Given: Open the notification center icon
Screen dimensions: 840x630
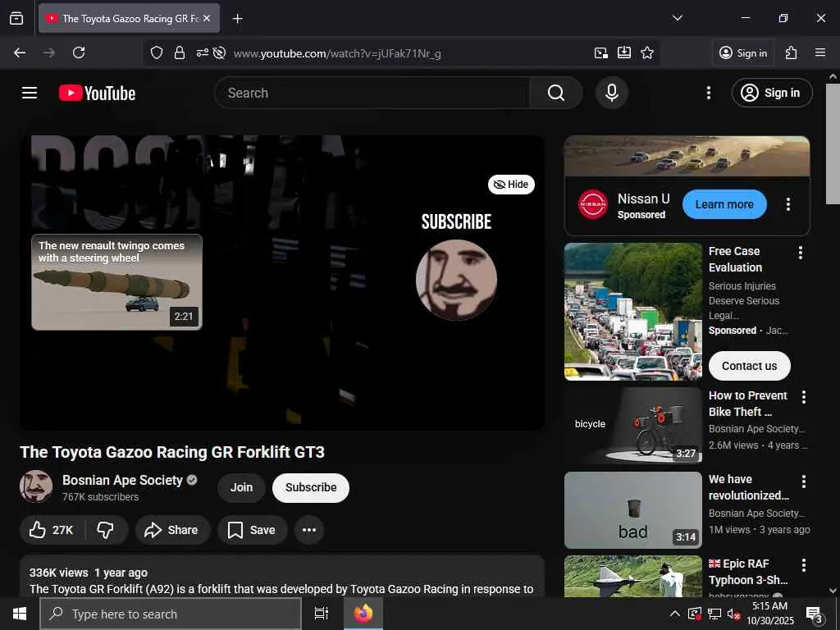Looking at the screenshot, I should tap(815, 614).
